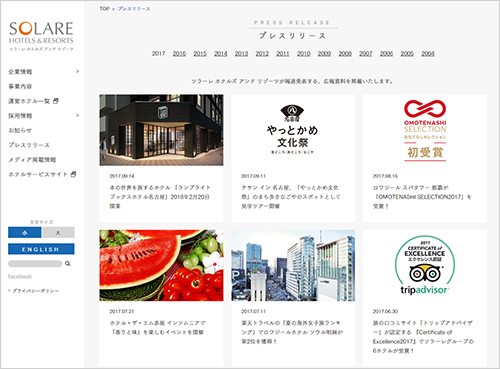Select the 2016 year tab
The image size is (500, 369).
tap(179, 54)
